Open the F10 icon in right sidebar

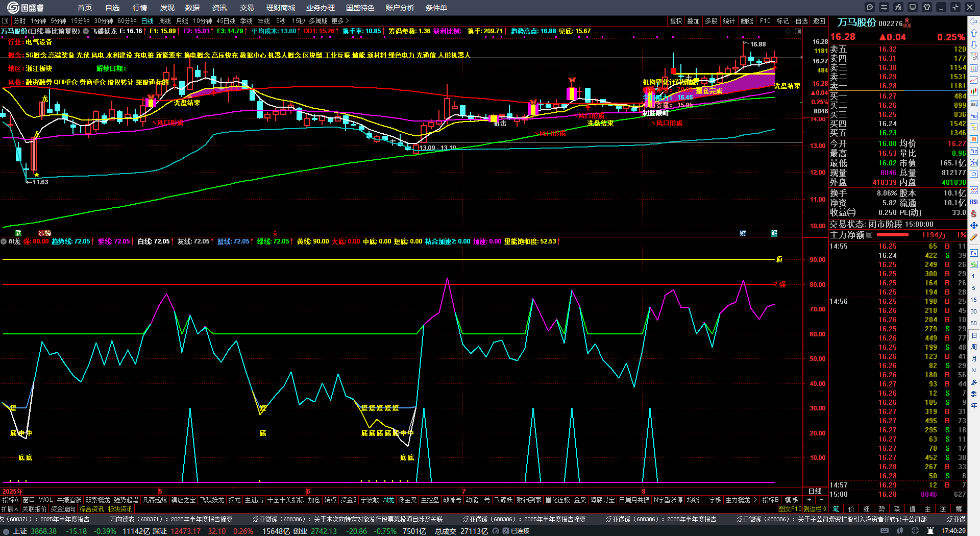point(974,116)
